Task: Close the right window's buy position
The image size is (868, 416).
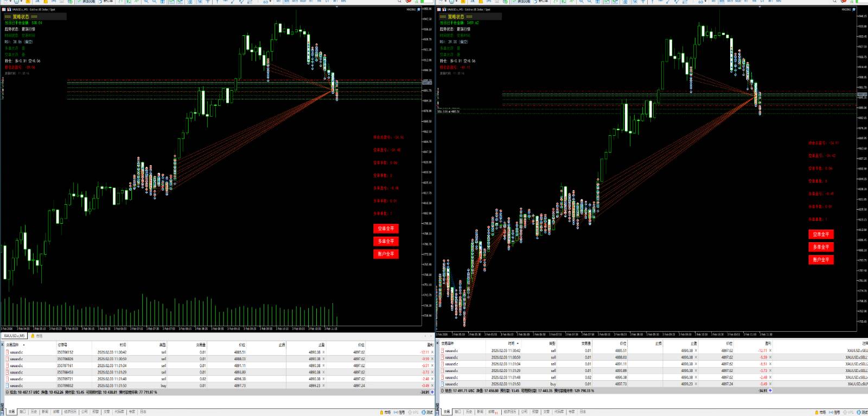Action: pyautogui.click(x=770, y=383)
